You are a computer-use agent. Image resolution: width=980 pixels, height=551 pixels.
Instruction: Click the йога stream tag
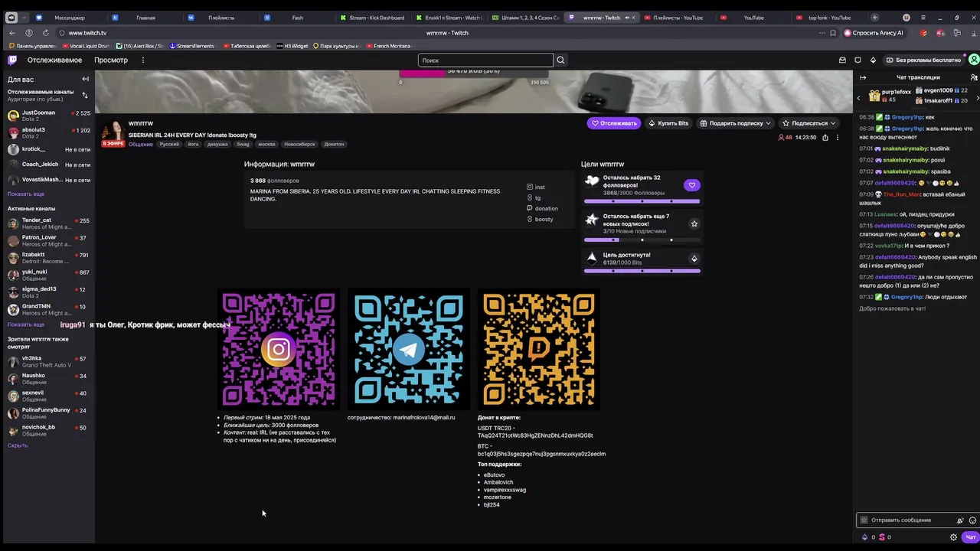[193, 144]
